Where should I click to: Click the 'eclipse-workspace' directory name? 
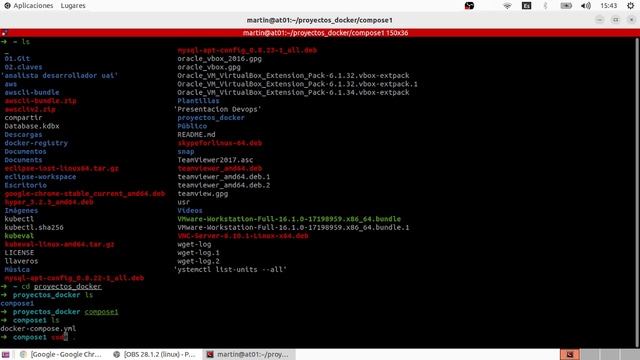40,177
